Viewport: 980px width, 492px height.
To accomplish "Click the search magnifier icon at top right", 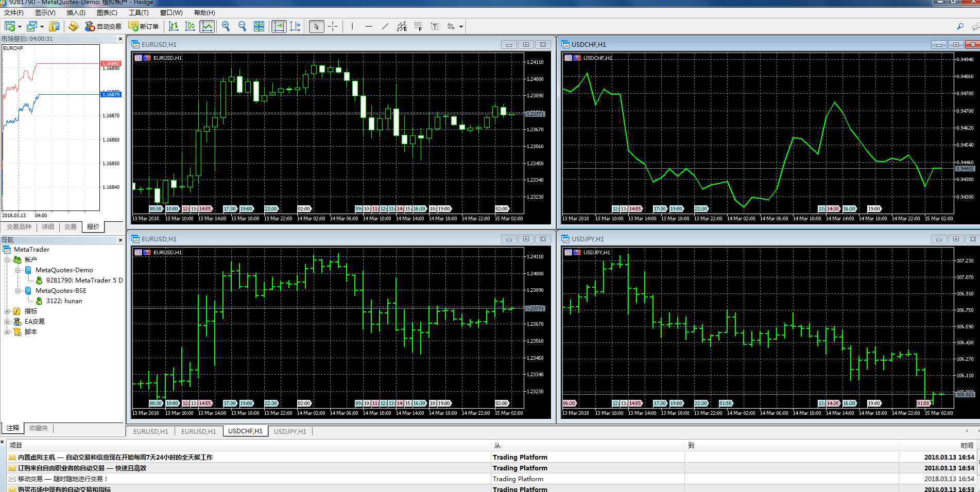I will pyautogui.click(x=960, y=26).
